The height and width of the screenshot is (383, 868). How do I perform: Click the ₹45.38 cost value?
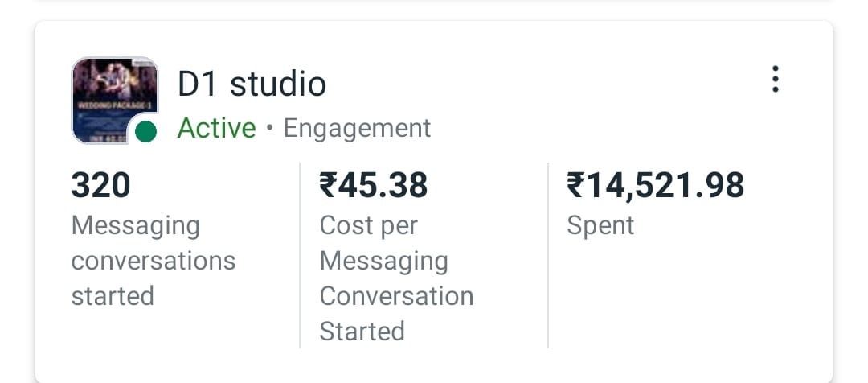[x=374, y=186]
